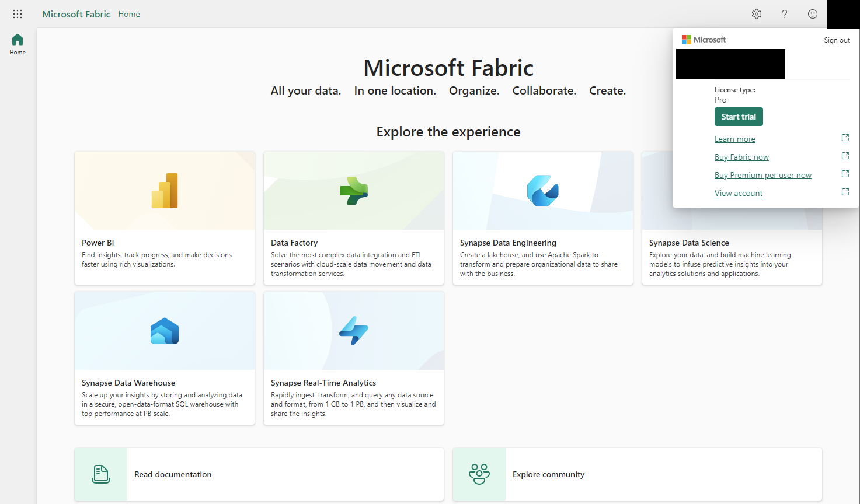860x504 pixels.
Task: Click the Data Factory icon
Action: [x=353, y=190]
